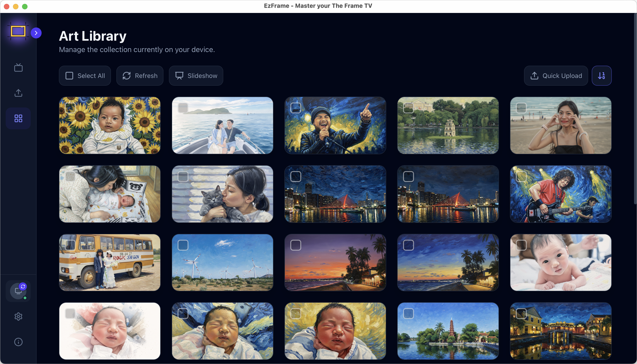
Task: Refresh the art collection
Action: [140, 75]
